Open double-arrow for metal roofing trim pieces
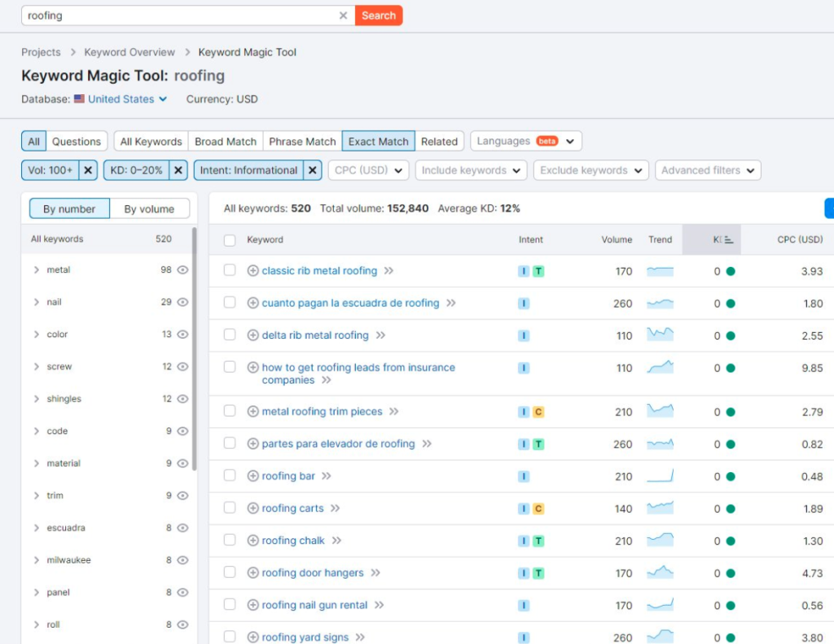Image resolution: width=834 pixels, height=644 pixels. coord(393,412)
